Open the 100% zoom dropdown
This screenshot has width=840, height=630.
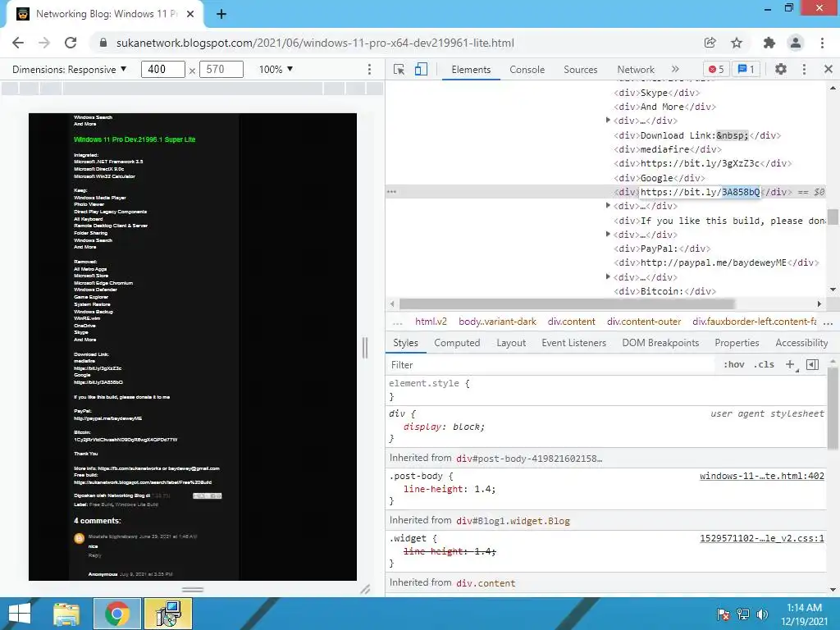[x=276, y=70]
